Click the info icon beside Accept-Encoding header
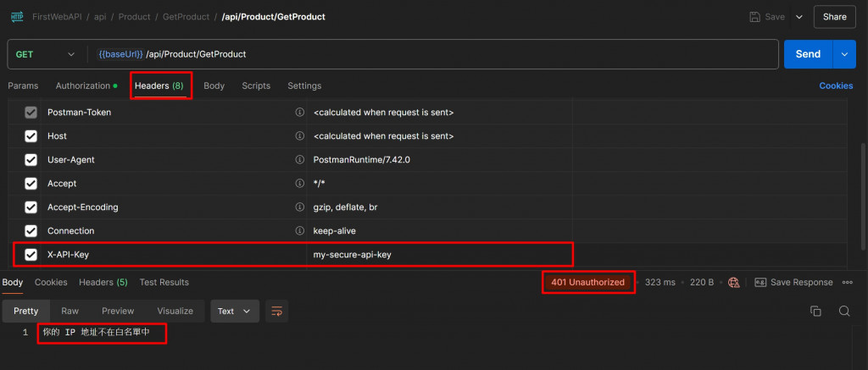The image size is (868, 370). (299, 207)
